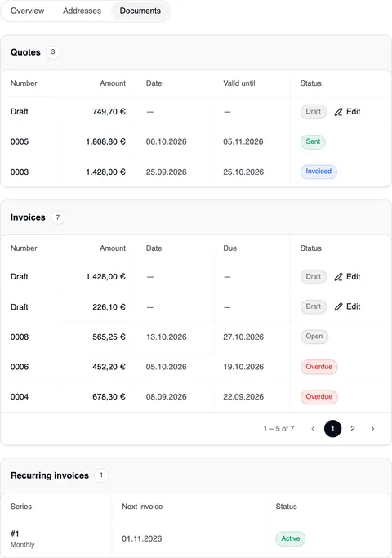Viewport: 392px width, 558px height.
Task: Click the quote date 06.10.2026
Action: point(166,141)
